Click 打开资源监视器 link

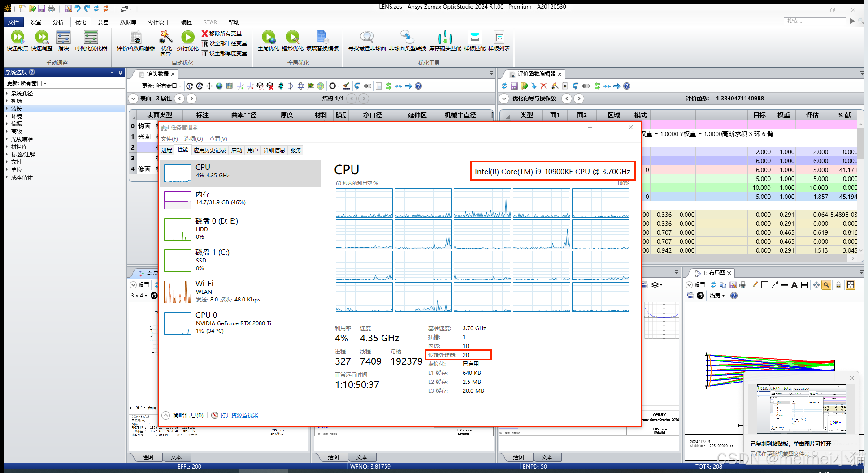(239, 415)
